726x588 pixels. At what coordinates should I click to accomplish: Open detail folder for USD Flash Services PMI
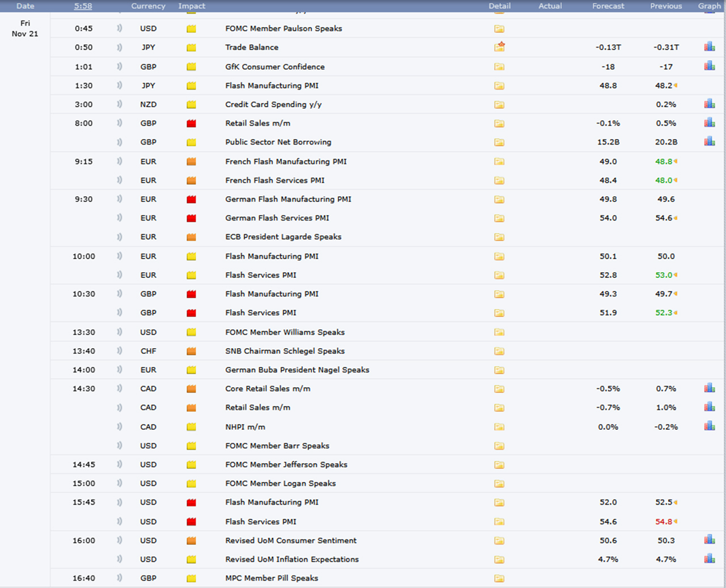pyautogui.click(x=499, y=522)
